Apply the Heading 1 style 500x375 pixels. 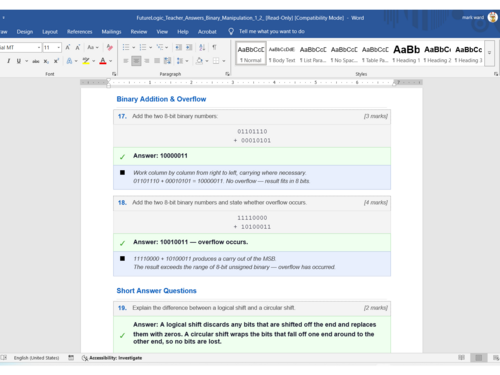[x=406, y=53]
